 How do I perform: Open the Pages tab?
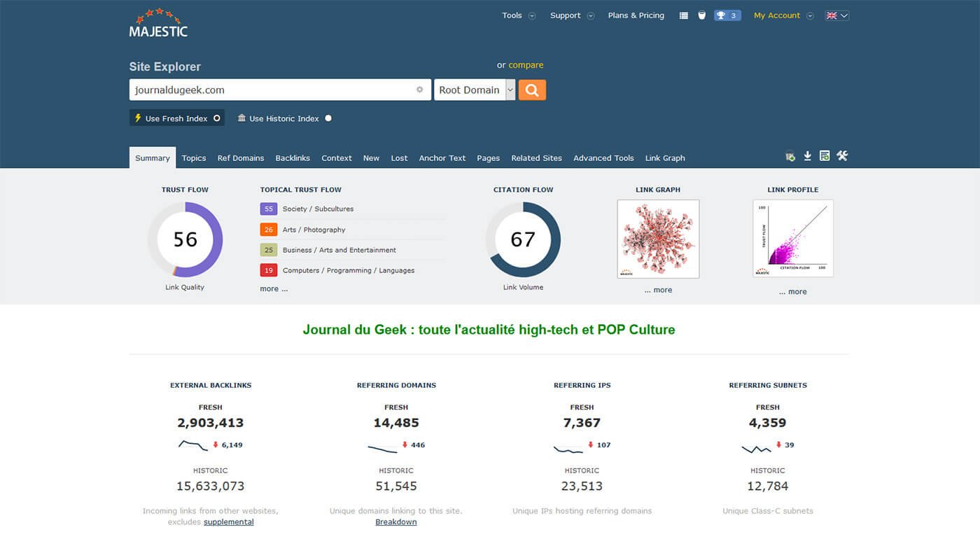(488, 157)
